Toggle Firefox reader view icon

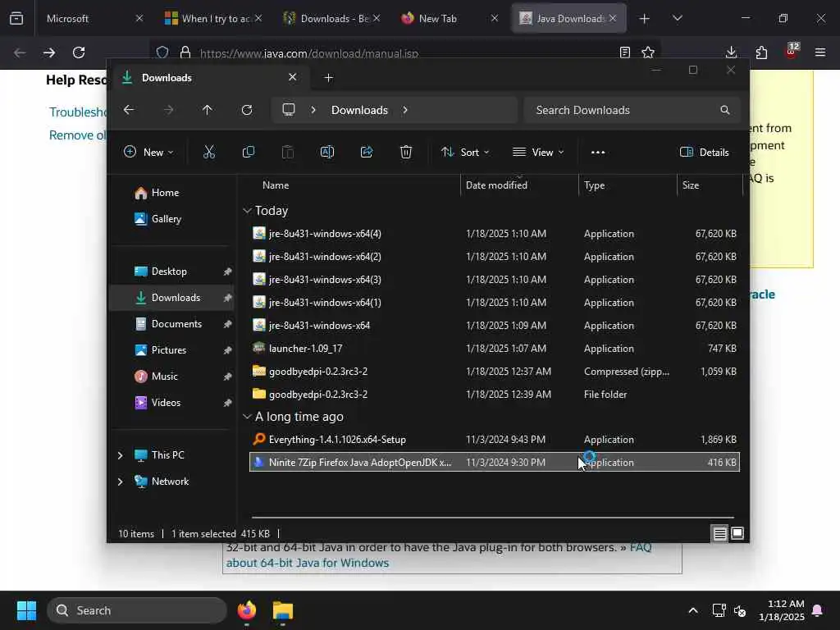tap(624, 52)
